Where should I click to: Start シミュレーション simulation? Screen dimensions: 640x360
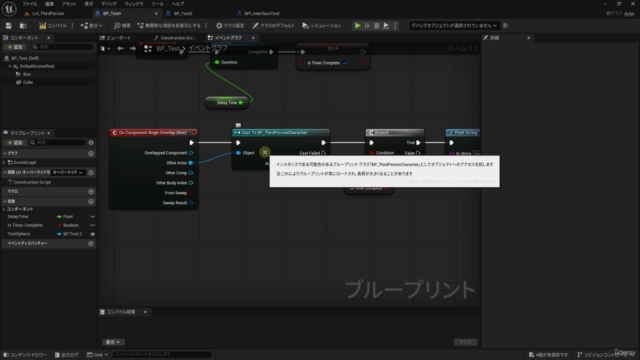coord(322,26)
